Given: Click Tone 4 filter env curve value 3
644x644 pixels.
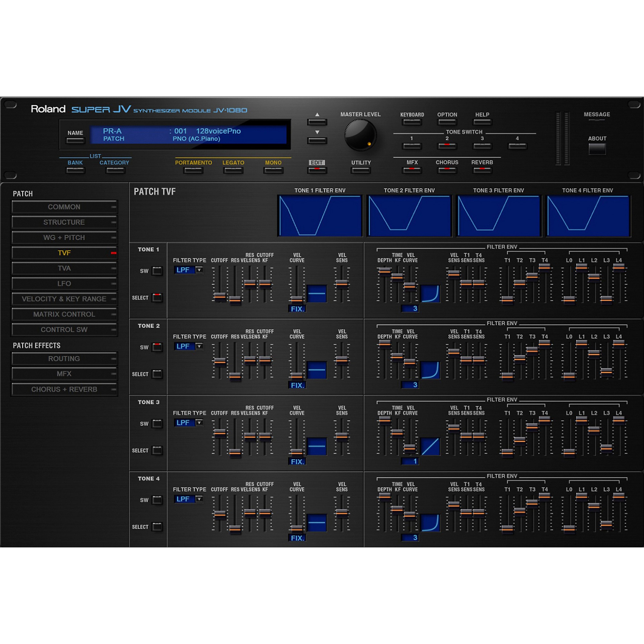Looking at the screenshot, I should click(410, 538).
